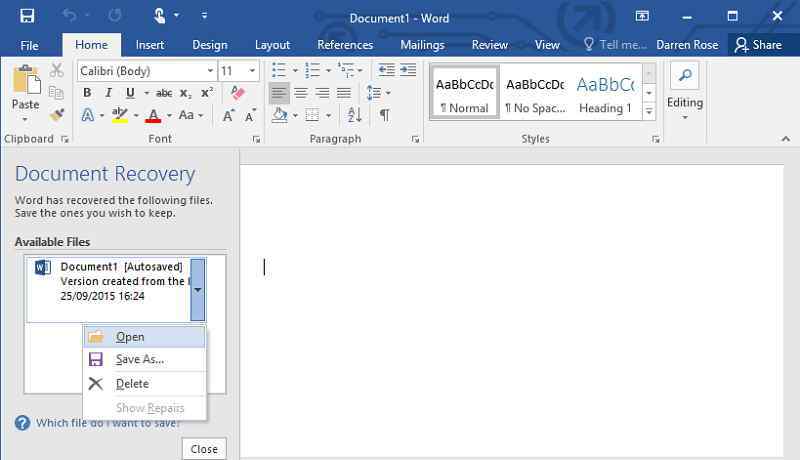The image size is (800, 460).
Task: Click the Share button
Action: tap(758, 45)
